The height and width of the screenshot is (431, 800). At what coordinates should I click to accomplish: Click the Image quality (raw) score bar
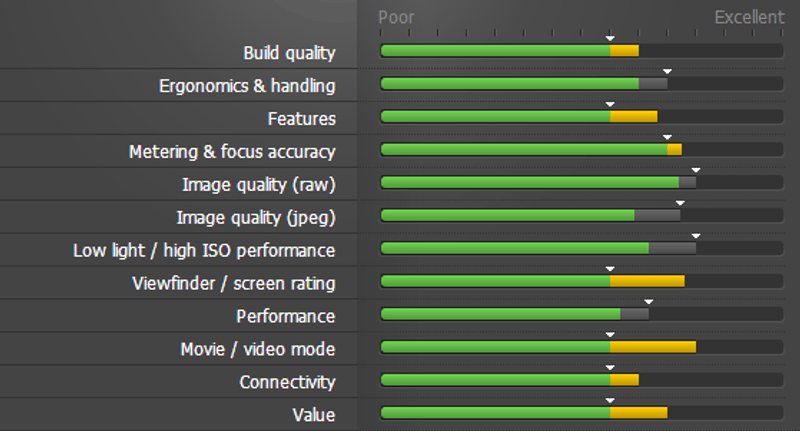pyautogui.click(x=581, y=183)
